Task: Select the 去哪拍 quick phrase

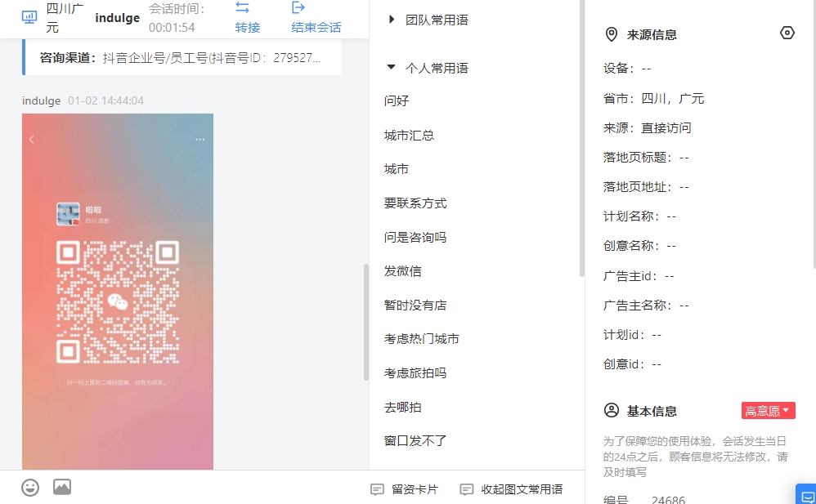Action: (x=403, y=408)
